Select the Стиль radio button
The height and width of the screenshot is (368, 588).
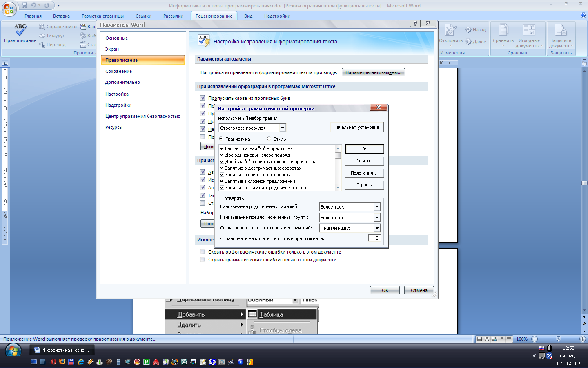[269, 139]
